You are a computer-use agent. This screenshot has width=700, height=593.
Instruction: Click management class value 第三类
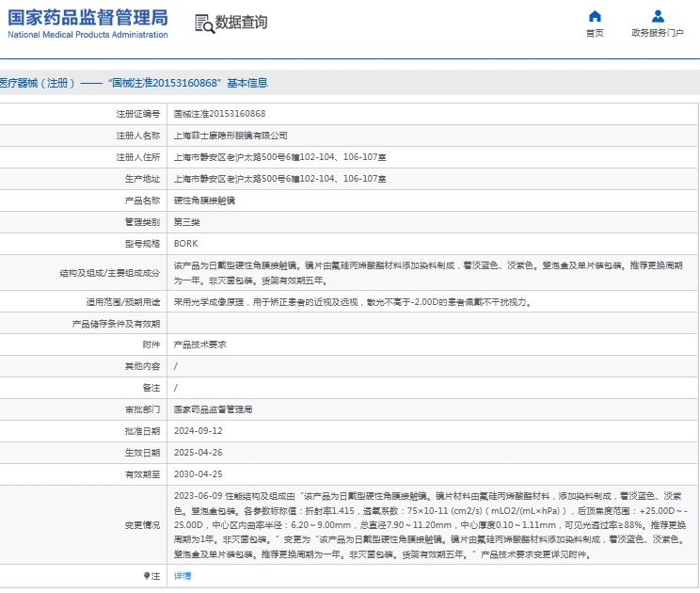[x=186, y=222]
